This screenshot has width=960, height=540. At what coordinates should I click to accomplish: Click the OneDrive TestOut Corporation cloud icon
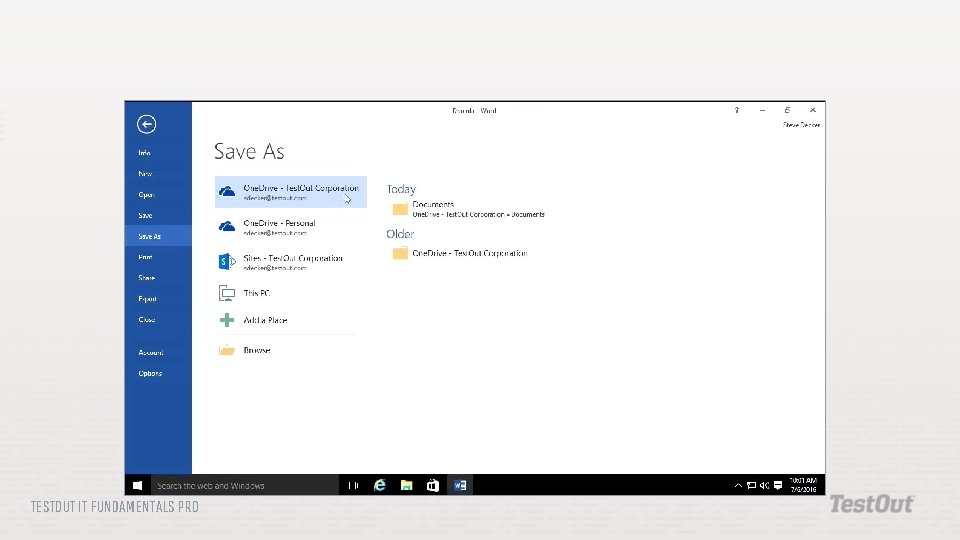click(227, 192)
